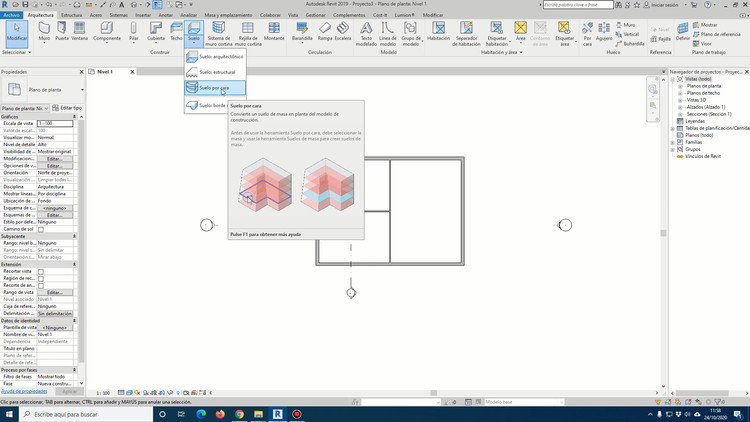Select Vínculos de Revit tree item

pyautogui.click(x=703, y=156)
